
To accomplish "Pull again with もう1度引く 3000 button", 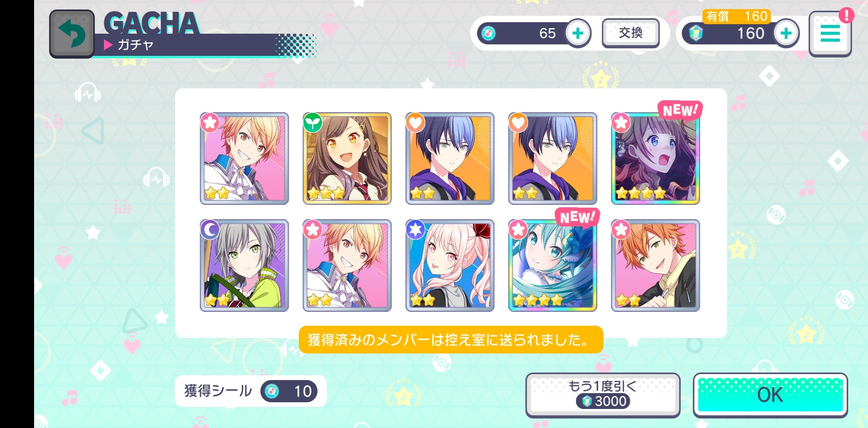I will 602,395.
